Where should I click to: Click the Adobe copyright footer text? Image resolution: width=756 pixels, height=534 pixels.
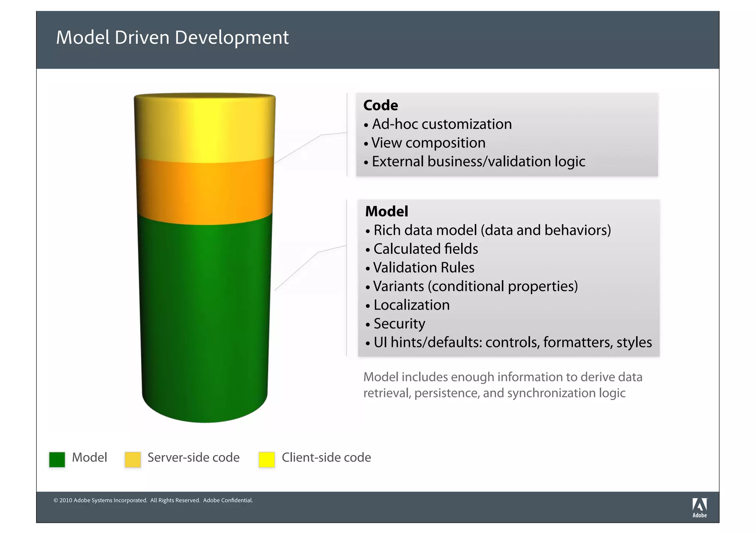(153, 500)
